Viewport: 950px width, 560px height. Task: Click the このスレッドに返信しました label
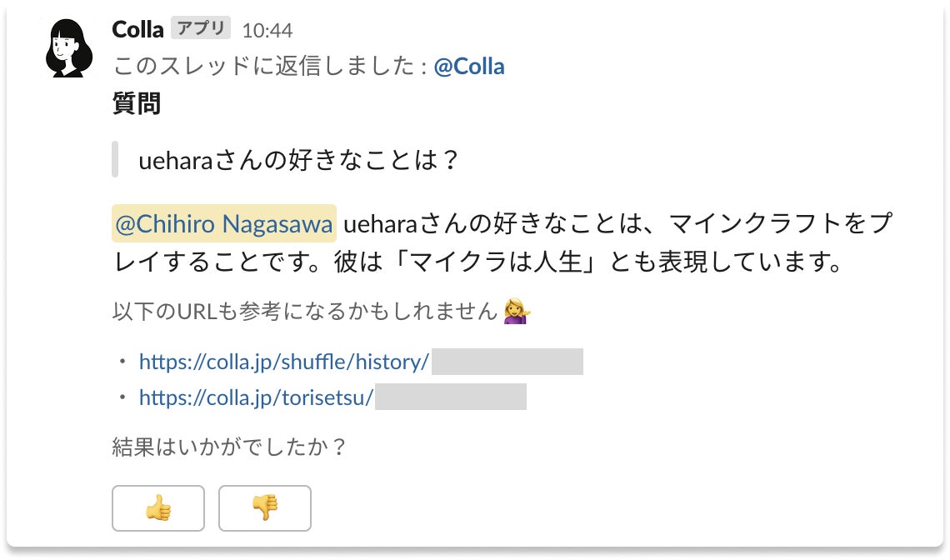(x=270, y=67)
